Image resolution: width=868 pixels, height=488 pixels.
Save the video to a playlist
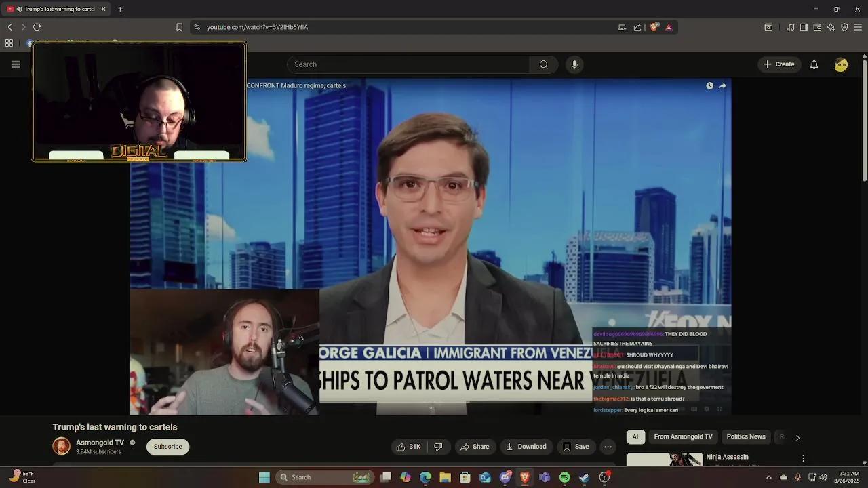click(576, 447)
